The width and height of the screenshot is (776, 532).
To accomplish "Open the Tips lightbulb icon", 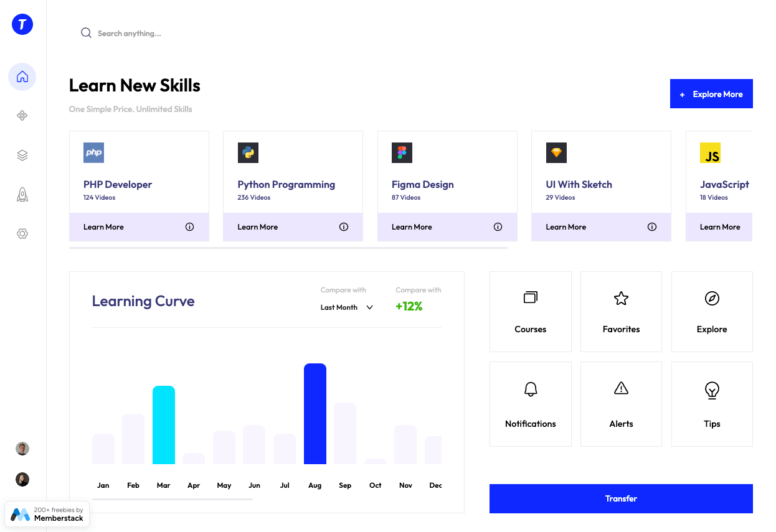I will click(711, 389).
